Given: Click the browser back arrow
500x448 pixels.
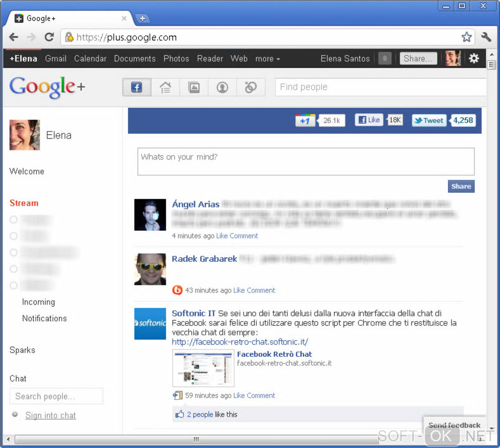Looking at the screenshot, I should point(13,37).
